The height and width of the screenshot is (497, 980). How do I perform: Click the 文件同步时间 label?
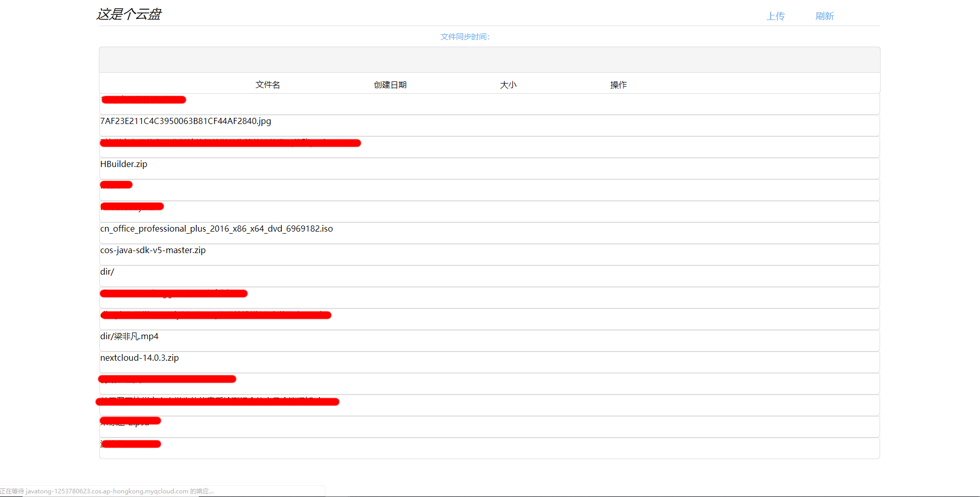(465, 37)
